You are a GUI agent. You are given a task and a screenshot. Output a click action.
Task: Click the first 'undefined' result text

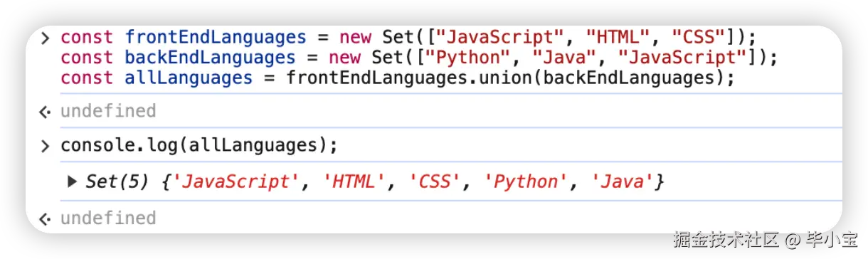click(x=108, y=112)
